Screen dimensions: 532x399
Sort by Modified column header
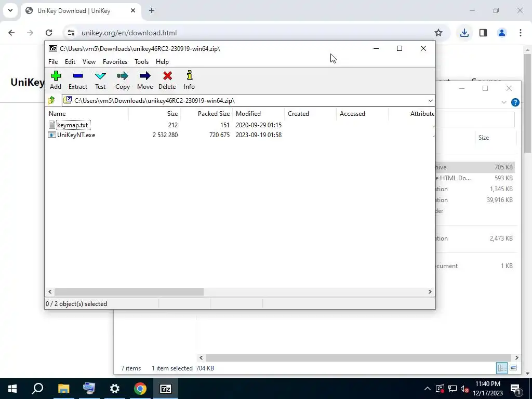(258, 114)
